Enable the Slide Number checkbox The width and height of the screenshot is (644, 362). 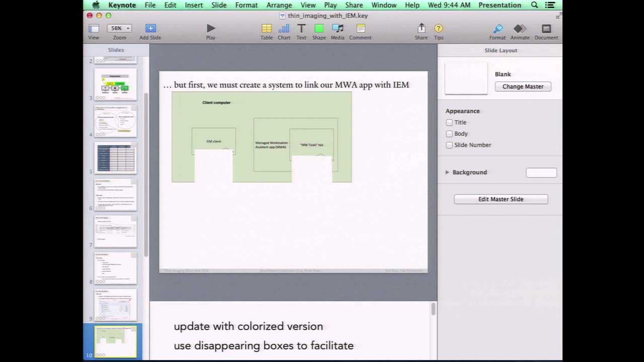[x=449, y=145]
